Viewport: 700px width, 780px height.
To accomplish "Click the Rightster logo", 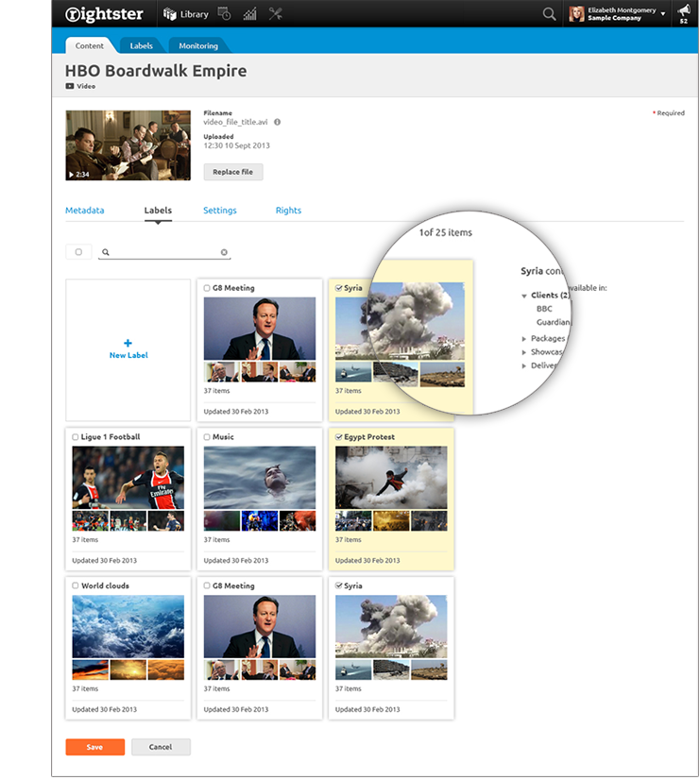I will pyautogui.click(x=104, y=14).
